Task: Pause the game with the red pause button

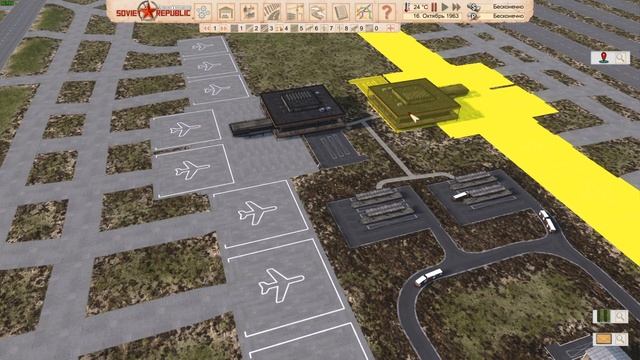Action: pyautogui.click(x=434, y=7)
